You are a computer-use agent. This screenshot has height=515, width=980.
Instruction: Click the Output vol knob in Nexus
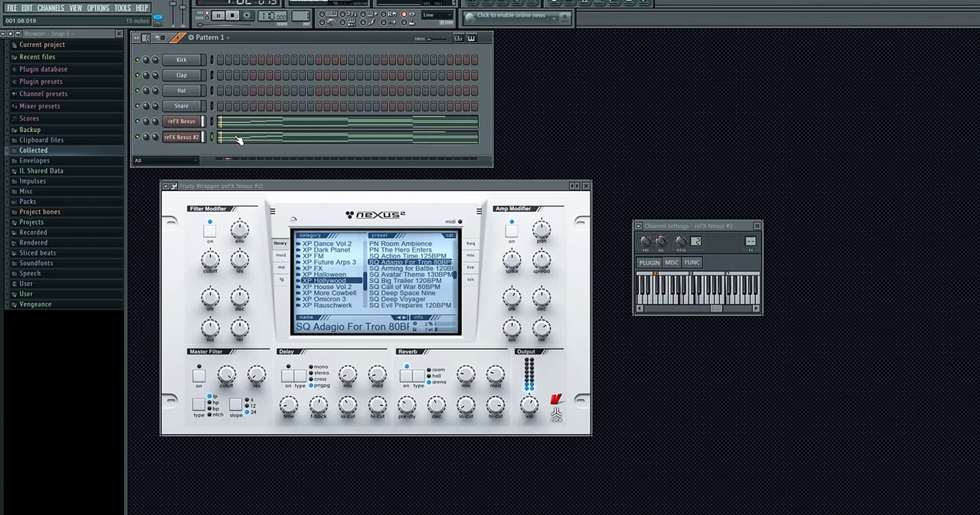(529, 405)
